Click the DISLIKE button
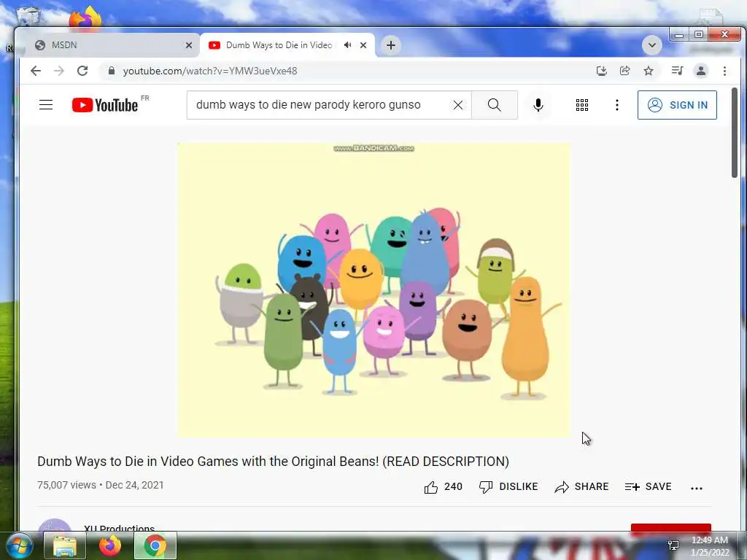 [x=508, y=486]
